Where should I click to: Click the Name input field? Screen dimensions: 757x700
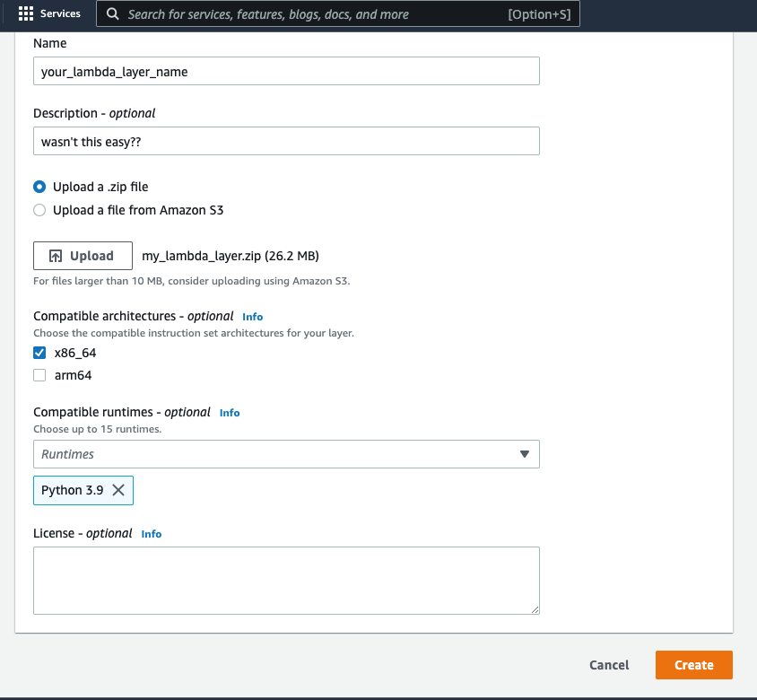click(x=286, y=71)
